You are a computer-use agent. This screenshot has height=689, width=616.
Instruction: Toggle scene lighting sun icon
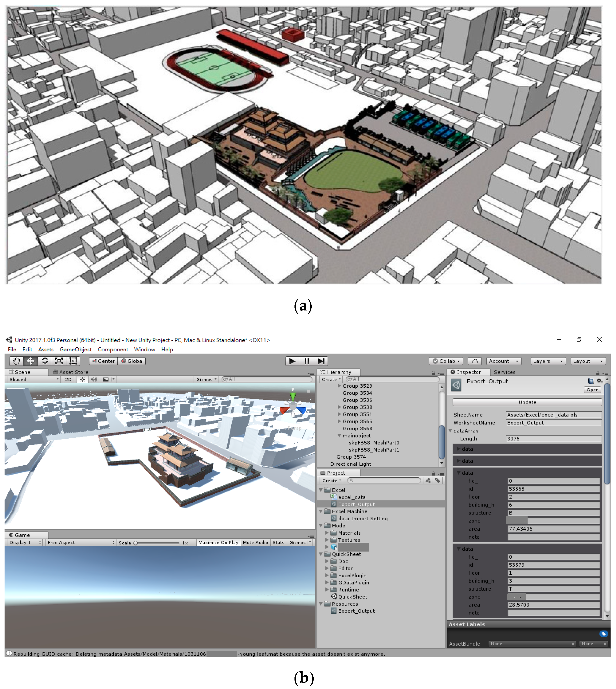click(x=82, y=380)
